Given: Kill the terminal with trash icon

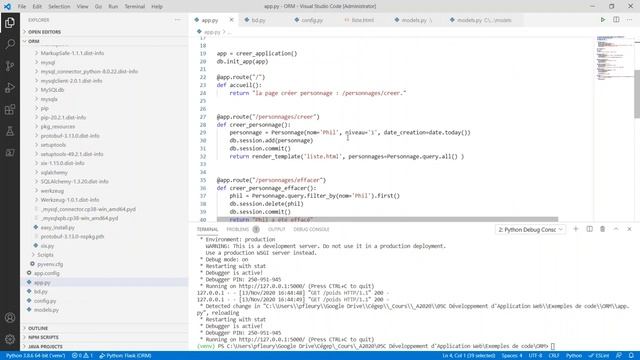Looking at the screenshot, I should click(602, 229).
